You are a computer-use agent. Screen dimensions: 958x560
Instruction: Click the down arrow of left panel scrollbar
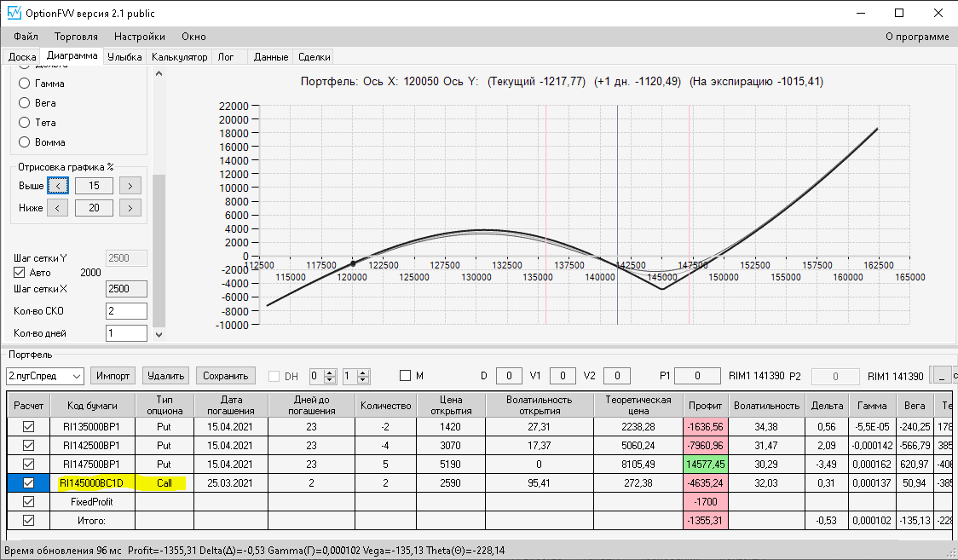tap(159, 334)
